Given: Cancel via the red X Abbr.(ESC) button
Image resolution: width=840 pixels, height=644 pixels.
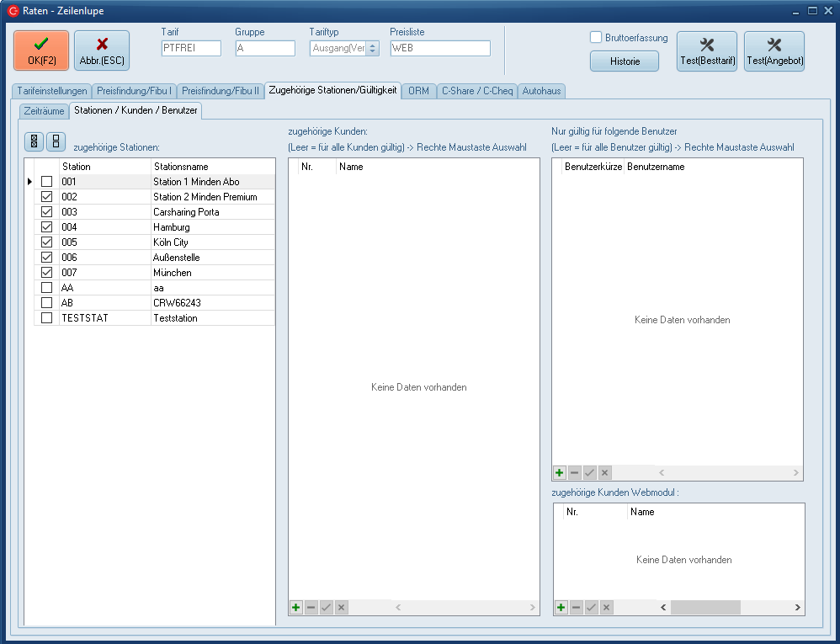Looking at the screenshot, I should [x=102, y=51].
